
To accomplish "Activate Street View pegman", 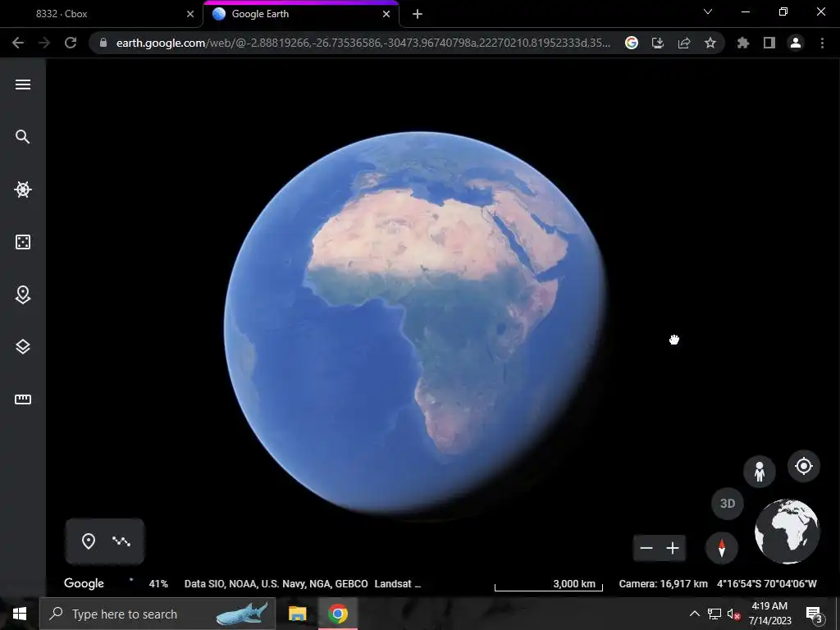I will (759, 472).
